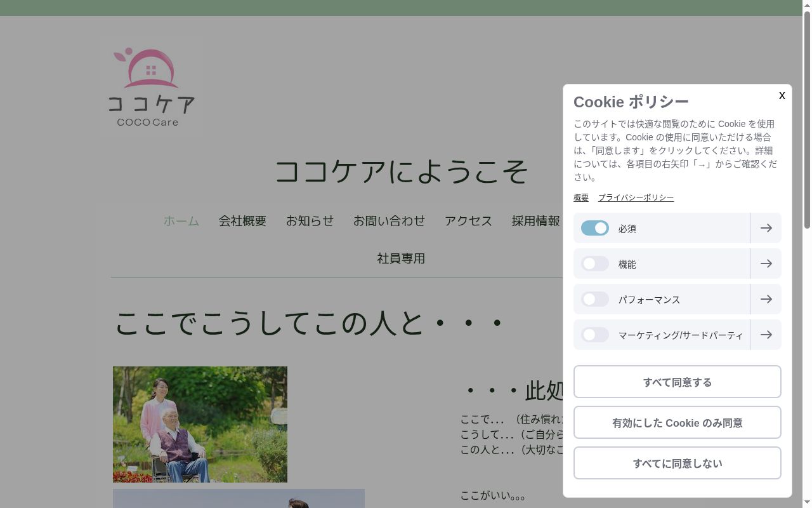The image size is (812, 508).
Task: Open the 概要 link
Action: point(581,197)
